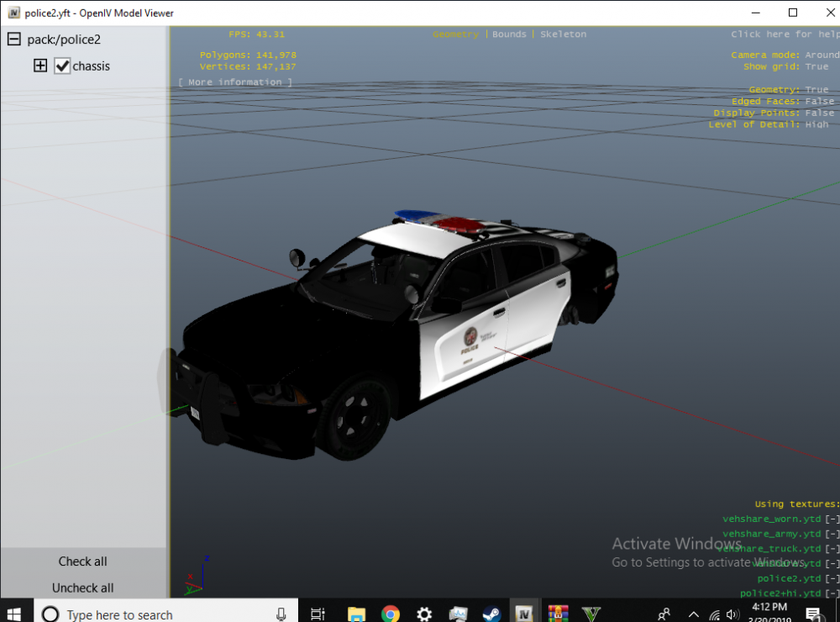
Task: Open File Explorer from the taskbar
Action: coord(356,614)
